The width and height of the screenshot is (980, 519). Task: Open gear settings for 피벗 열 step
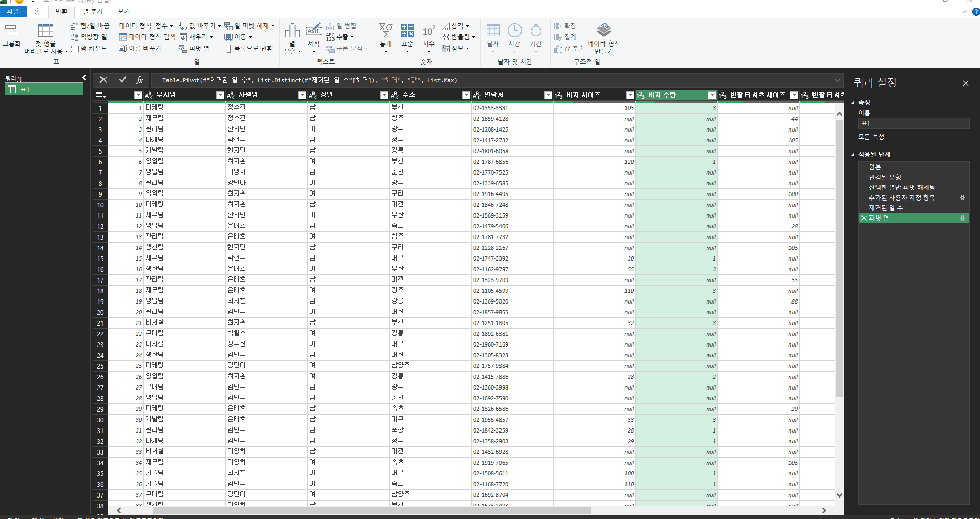962,218
